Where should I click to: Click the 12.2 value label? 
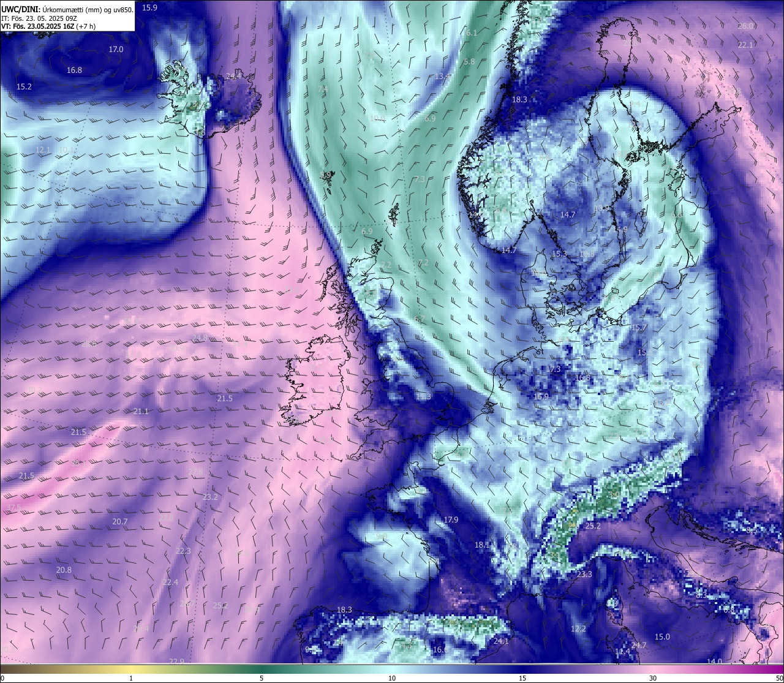[578, 628]
